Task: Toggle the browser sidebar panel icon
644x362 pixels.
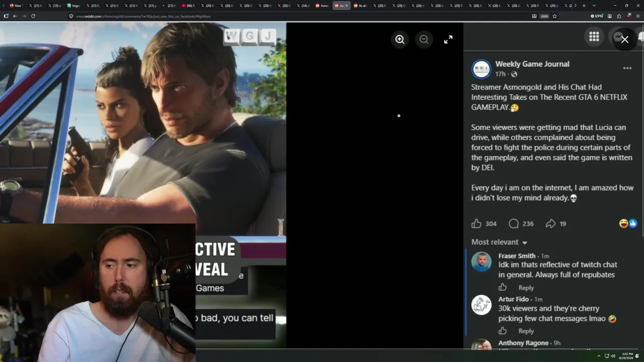Action: click(x=6, y=16)
